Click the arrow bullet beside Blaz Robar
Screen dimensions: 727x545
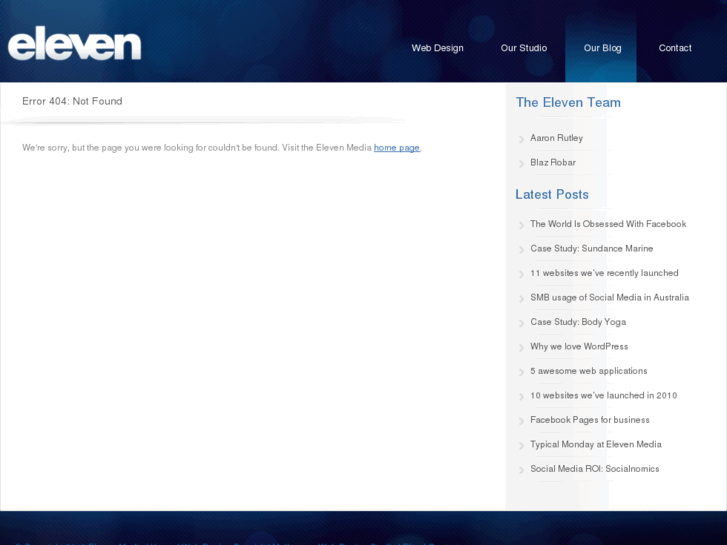tap(521, 164)
